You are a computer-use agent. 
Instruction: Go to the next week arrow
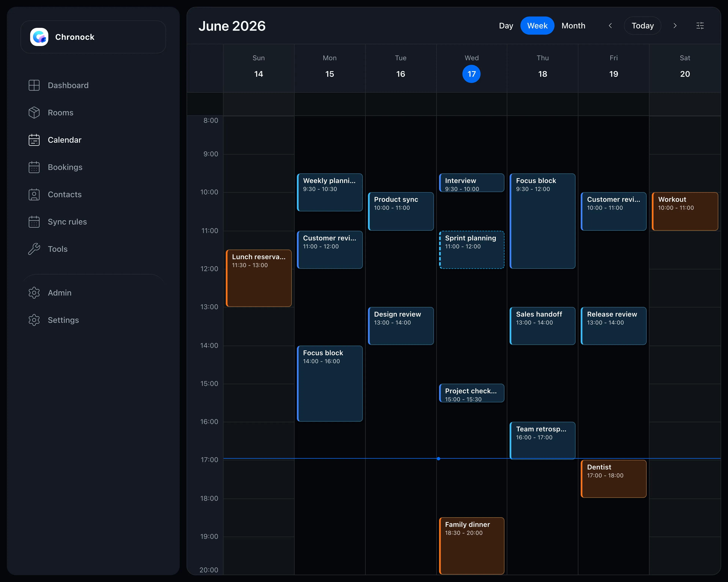tap(675, 26)
